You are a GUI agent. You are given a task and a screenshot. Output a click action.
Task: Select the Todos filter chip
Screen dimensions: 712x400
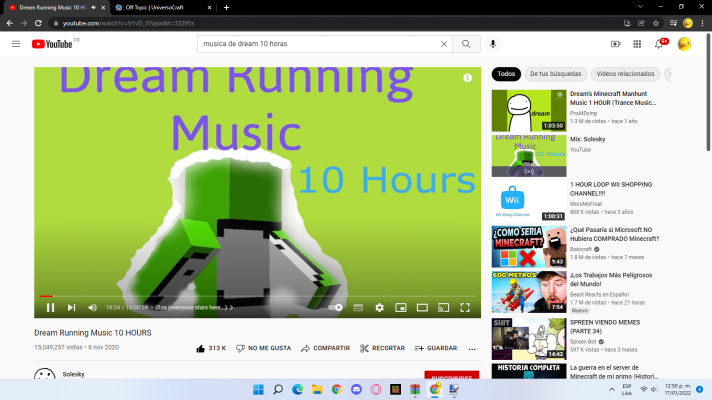point(506,74)
